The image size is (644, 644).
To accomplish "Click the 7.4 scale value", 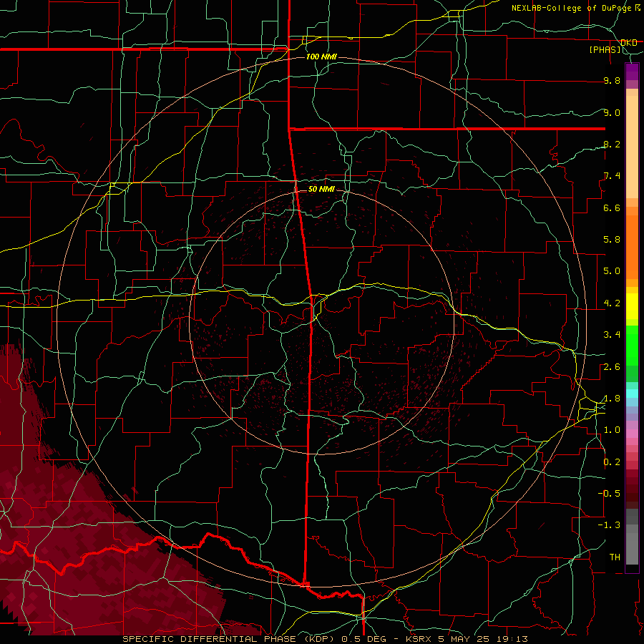I will pyautogui.click(x=612, y=176).
